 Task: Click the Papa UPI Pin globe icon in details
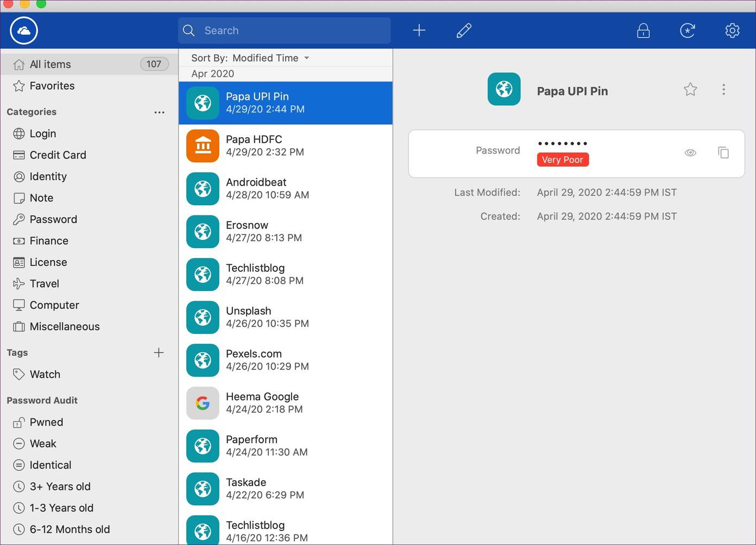click(x=504, y=89)
